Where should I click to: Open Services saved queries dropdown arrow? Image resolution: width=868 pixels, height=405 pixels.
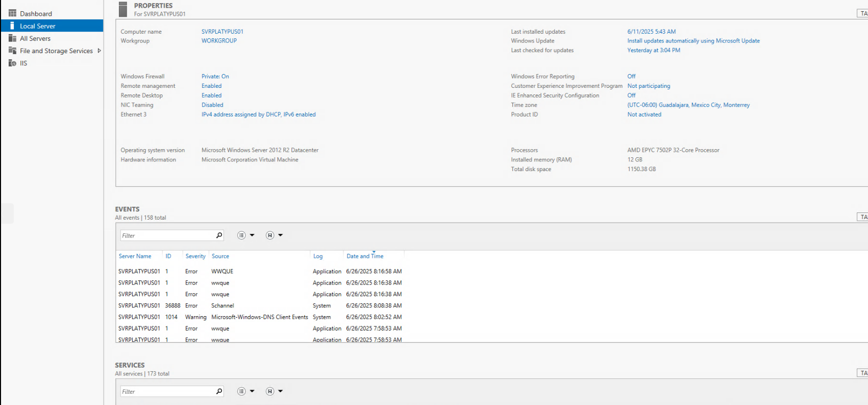[x=280, y=391]
